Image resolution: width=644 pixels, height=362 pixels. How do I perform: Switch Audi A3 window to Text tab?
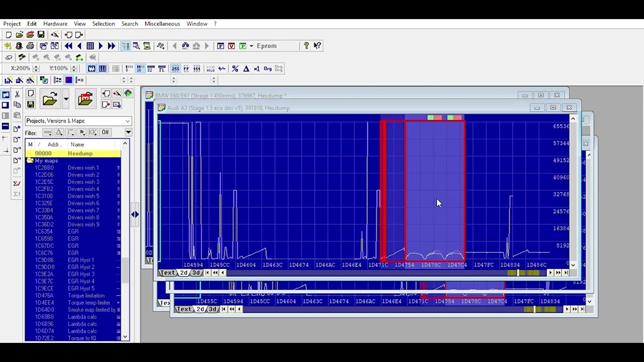pos(168,273)
